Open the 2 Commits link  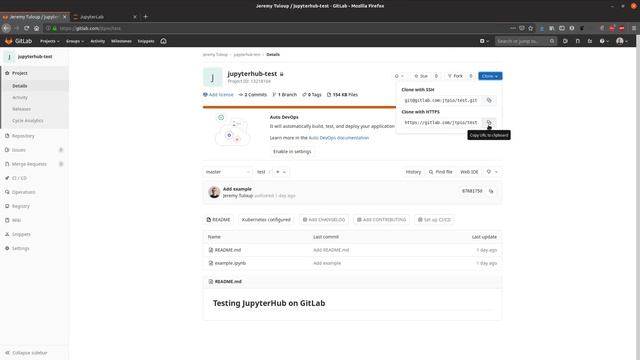pos(253,95)
